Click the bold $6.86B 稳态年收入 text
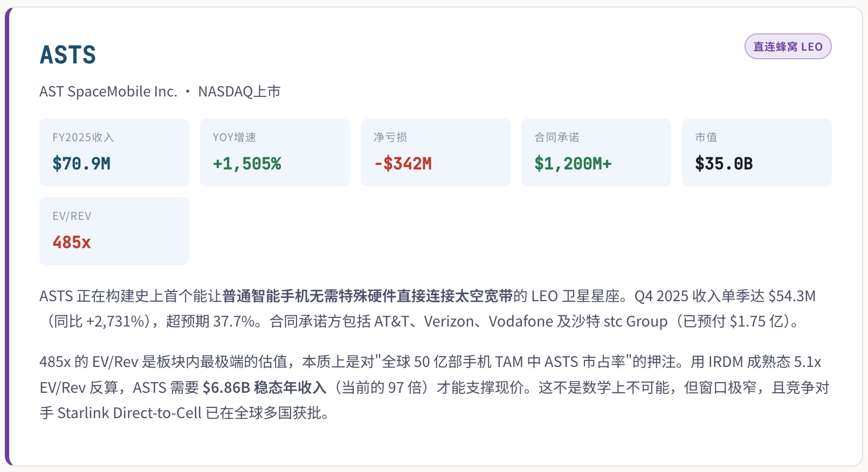 [264, 387]
